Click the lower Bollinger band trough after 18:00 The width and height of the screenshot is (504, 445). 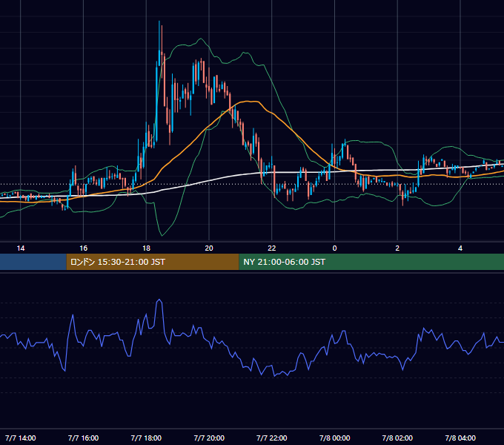point(162,235)
